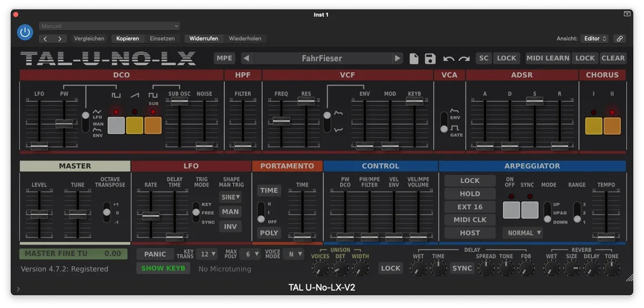This screenshot has height=308, width=644.
Task: Click the PANIC button
Action: [x=155, y=254]
